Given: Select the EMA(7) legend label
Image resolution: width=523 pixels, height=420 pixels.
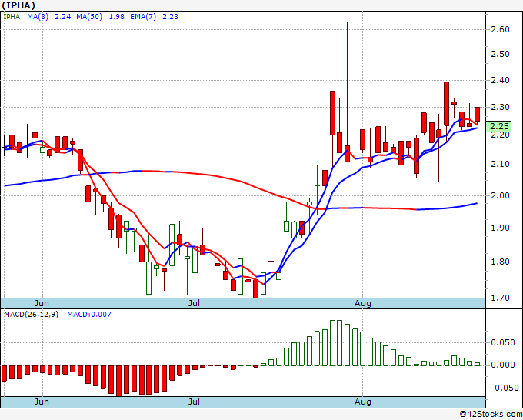Looking at the screenshot, I should (x=143, y=17).
